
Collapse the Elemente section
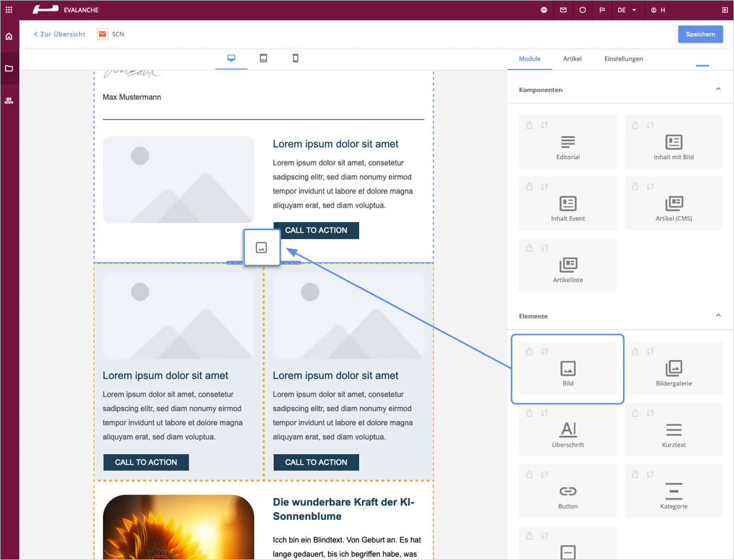coord(718,316)
